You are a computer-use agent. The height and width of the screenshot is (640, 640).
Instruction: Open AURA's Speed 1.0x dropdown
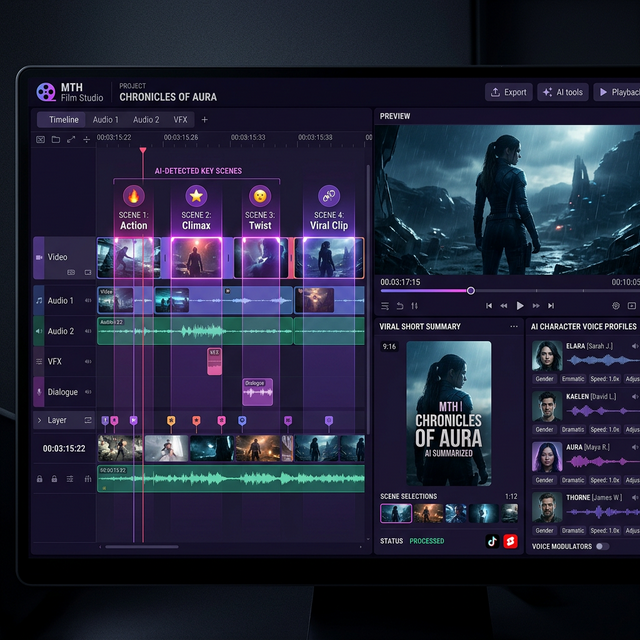pos(604,480)
